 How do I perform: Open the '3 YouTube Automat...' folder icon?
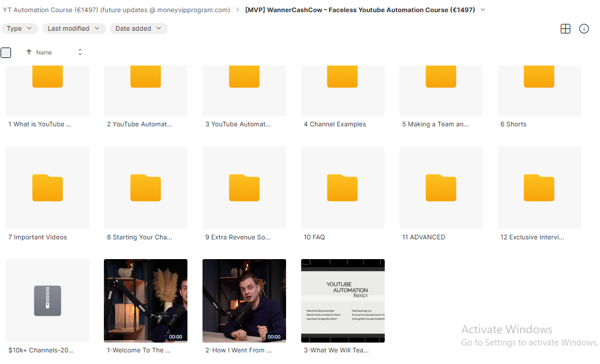(x=244, y=77)
